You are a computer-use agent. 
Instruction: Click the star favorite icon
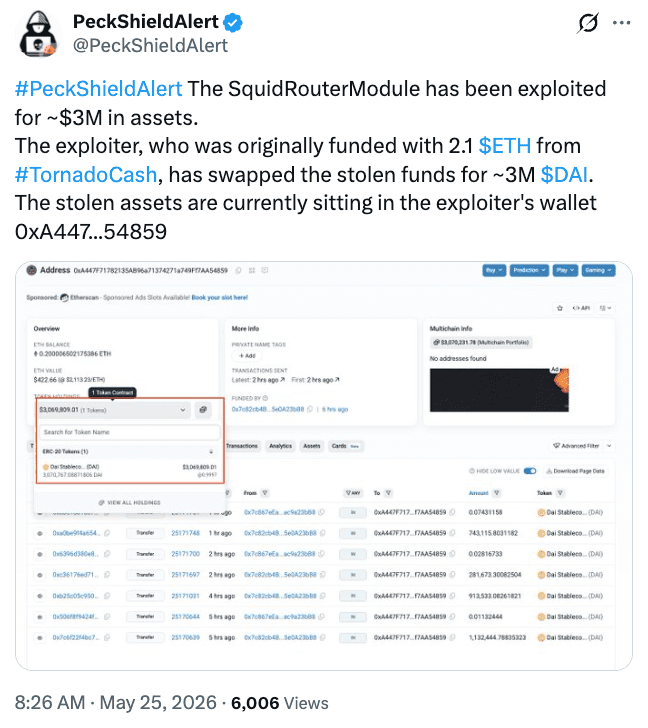560,308
